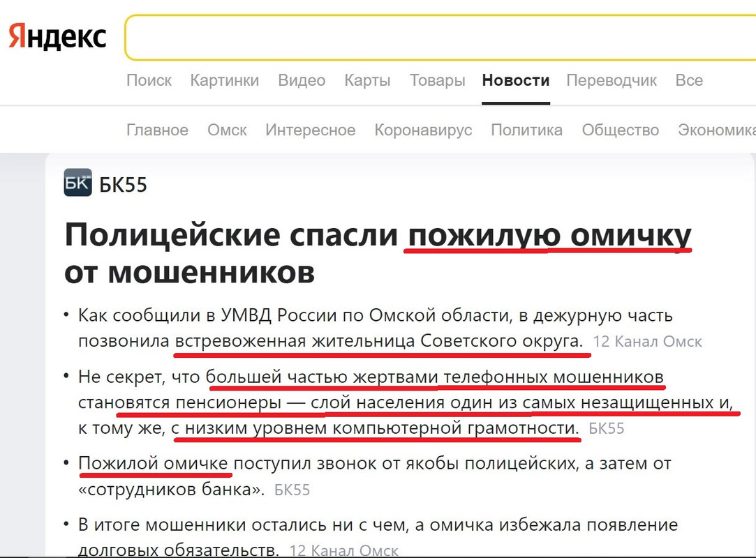Open the БК55 source after «сотрудников банка»

292,490
